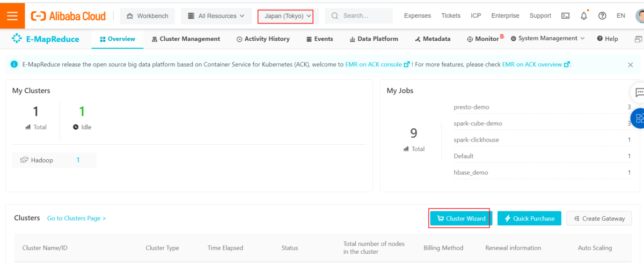
Task: Click the Time Elapsed column header
Action: (225, 248)
